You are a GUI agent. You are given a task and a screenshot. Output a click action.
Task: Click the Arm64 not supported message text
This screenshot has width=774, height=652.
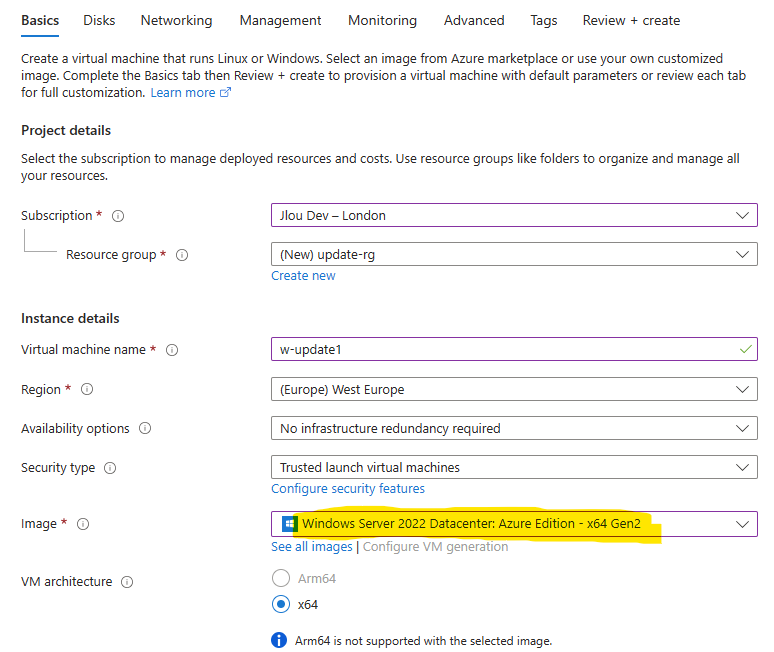[424, 641]
